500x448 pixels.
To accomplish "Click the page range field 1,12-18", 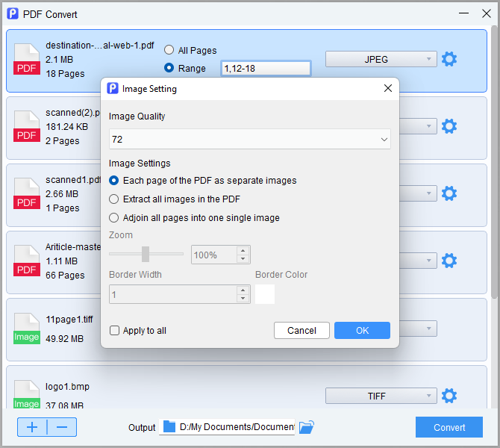I will click(x=266, y=68).
